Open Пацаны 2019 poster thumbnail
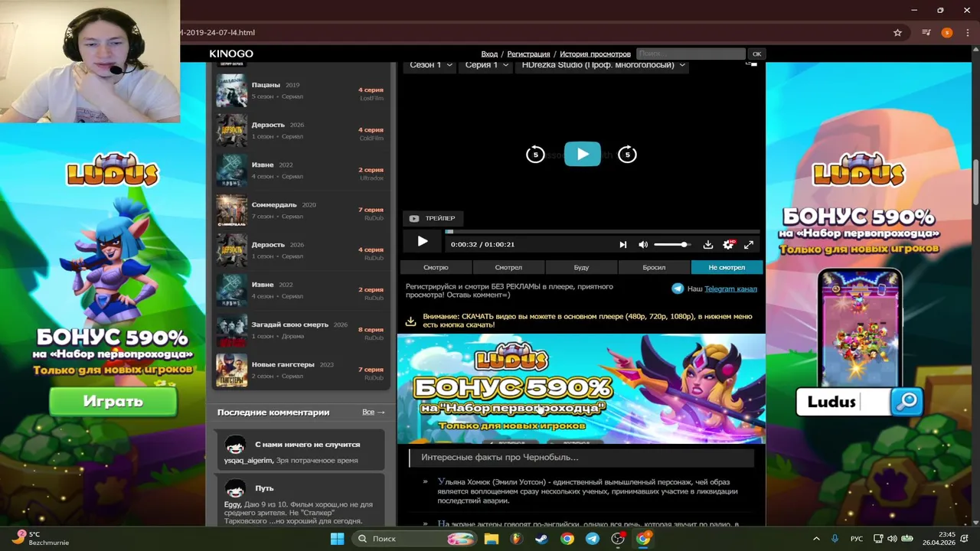 pos(231,90)
